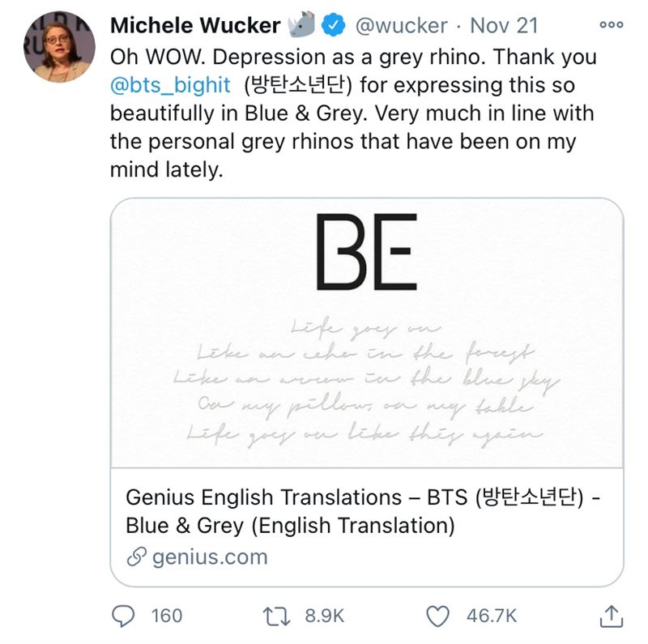Screen dimensions: 648x644
Task: Click the blue verified badge
Action: (334, 25)
